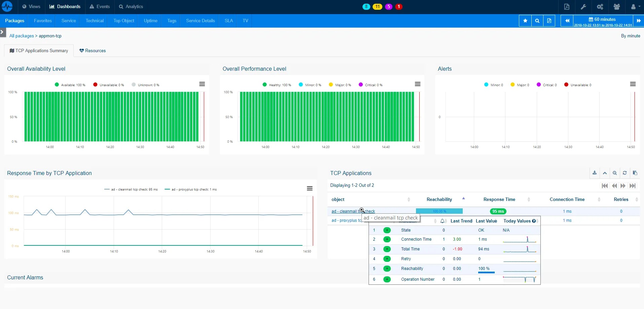The width and height of the screenshot is (644, 309).
Task: Open the user groups icon in top bar
Action: (617, 7)
